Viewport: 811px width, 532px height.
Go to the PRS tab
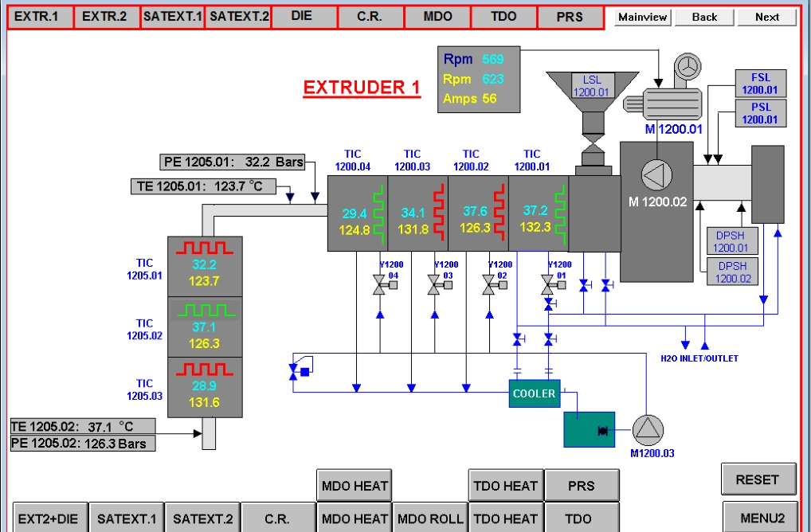pyautogui.click(x=570, y=17)
